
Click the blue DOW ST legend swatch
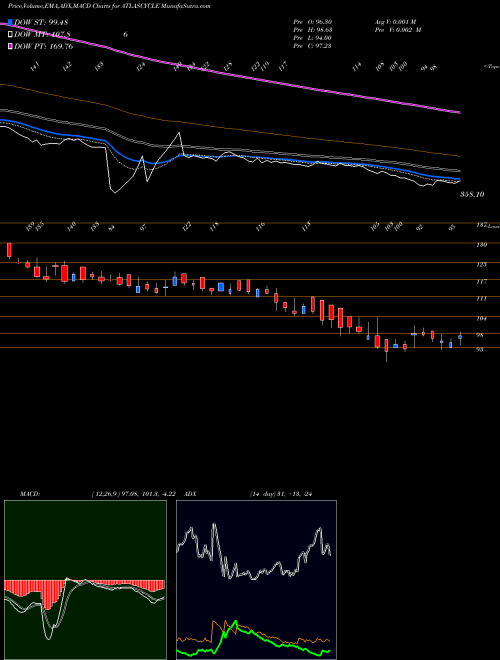click(x=10, y=22)
